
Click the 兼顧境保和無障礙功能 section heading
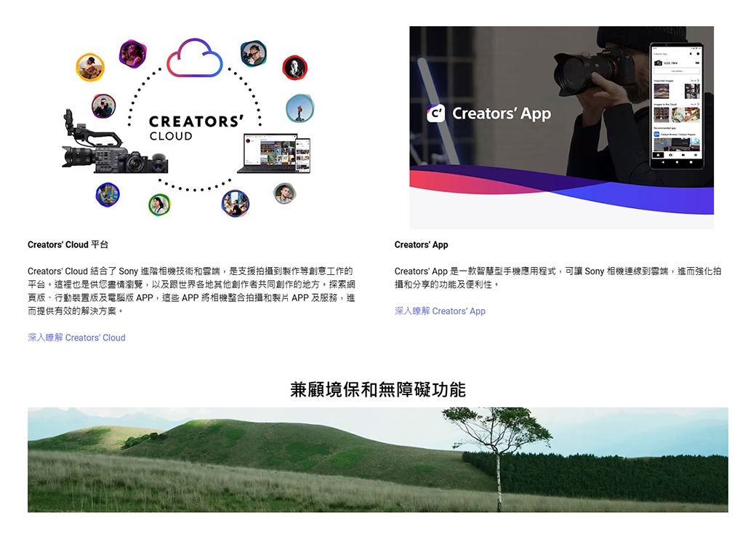377,389
